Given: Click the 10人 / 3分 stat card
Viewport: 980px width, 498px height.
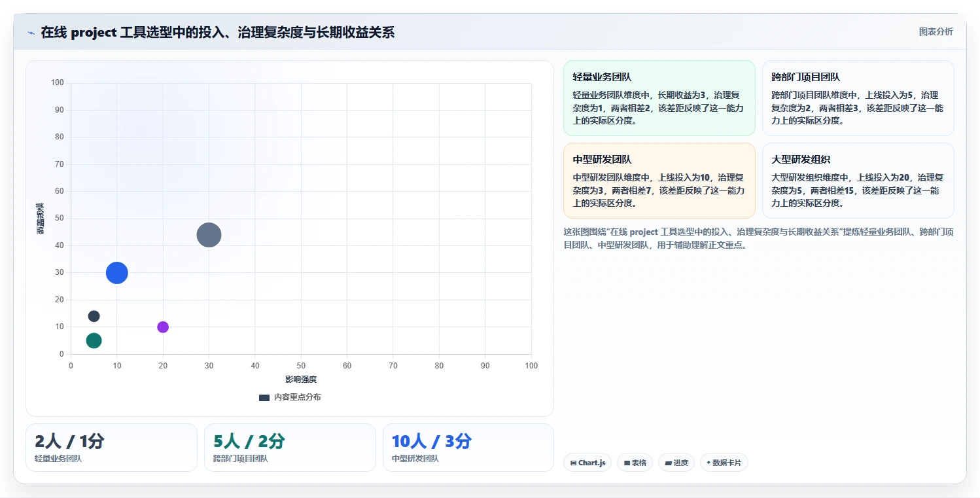Looking at the screenshot, I should pyautogui.click(x=468, y=448).
